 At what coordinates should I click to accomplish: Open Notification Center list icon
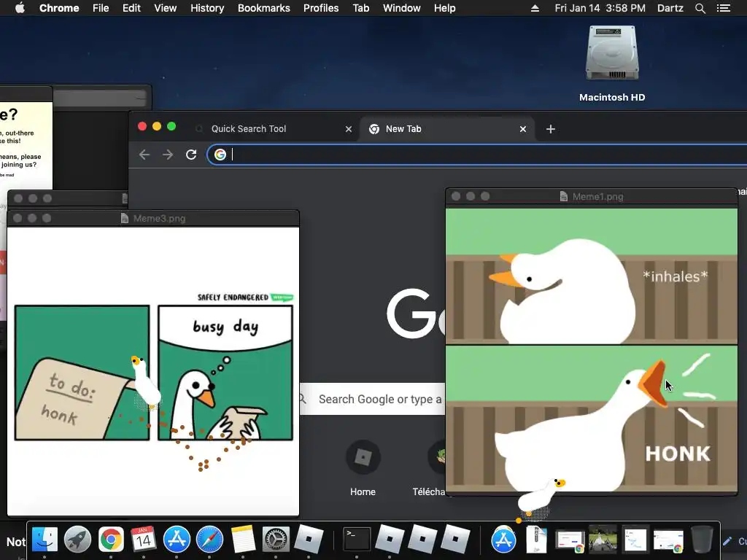pyautogui.click(x=723, y=8)
